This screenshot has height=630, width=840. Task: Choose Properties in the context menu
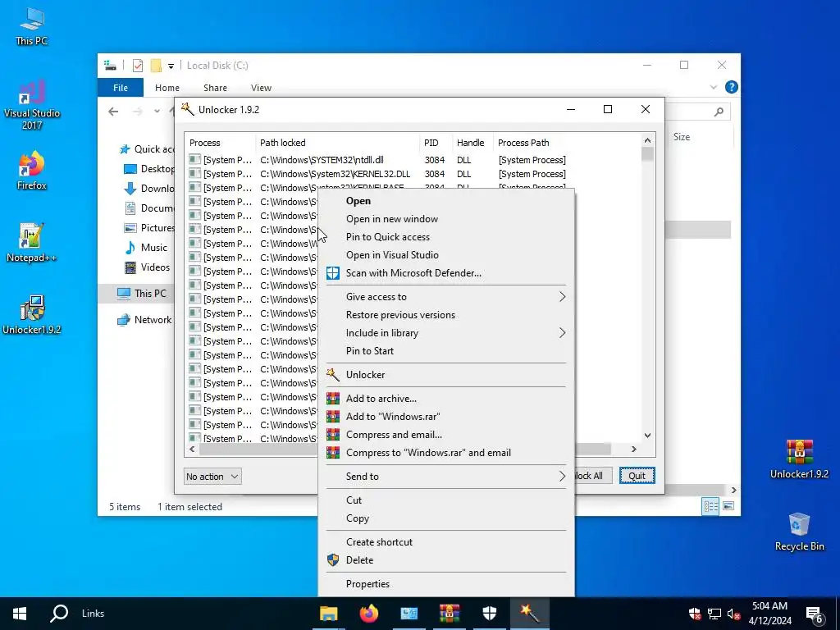point(446,584)
